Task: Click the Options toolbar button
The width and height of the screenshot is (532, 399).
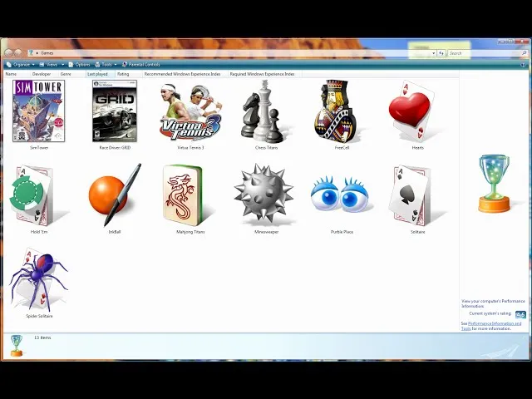Action: [x=79, y=65]
